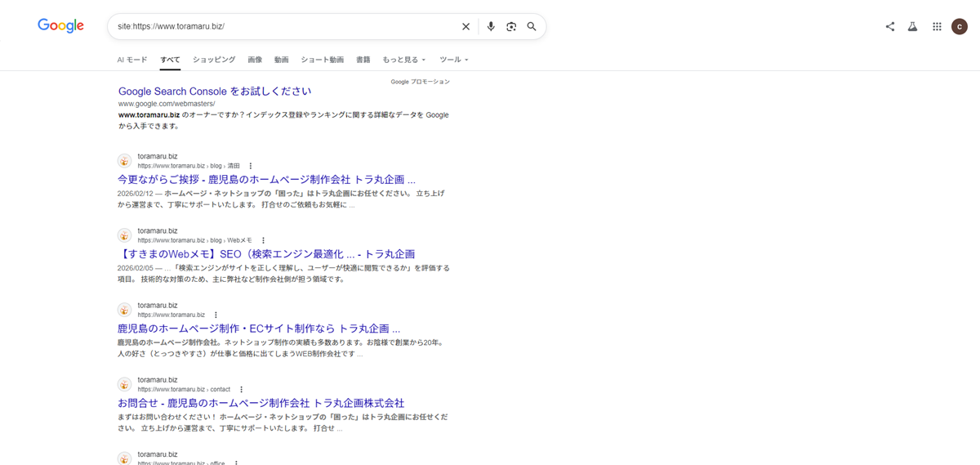This screenshot has height=465, width=980.
Task: Switch to 書籍 tab
Action: (x=363, y=60)
